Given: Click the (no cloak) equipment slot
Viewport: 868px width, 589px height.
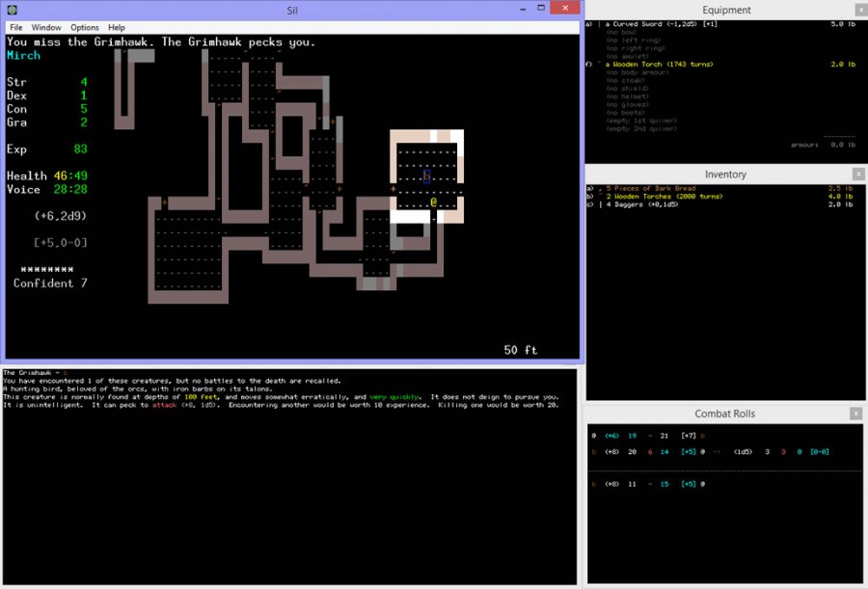Looking at the screenshot, I should [626, 80].
